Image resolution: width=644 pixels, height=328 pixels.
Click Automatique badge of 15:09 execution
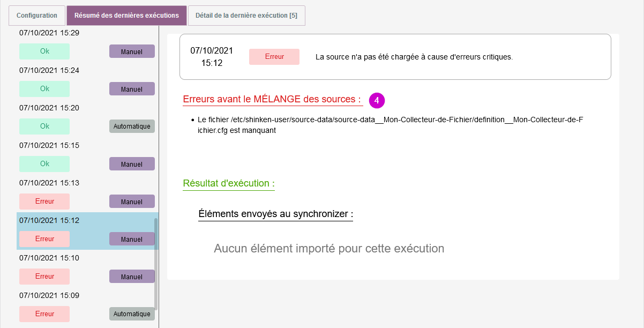point(132,314)
